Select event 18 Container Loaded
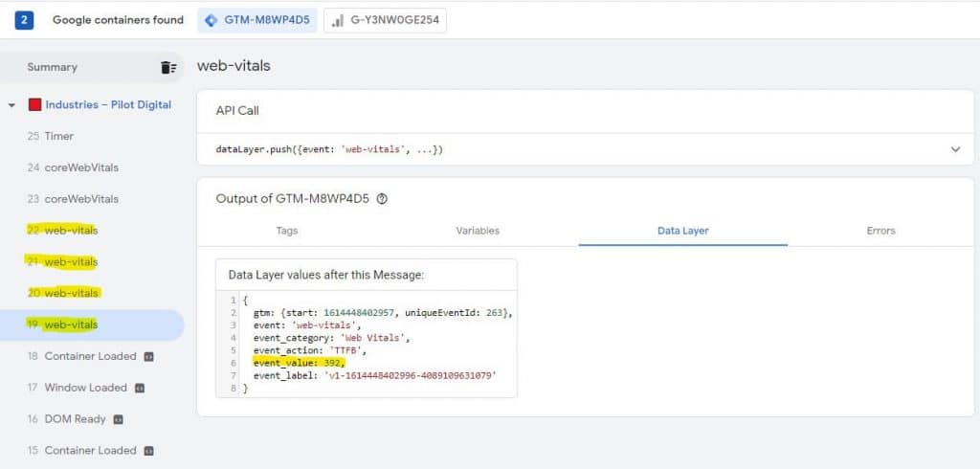Screen dimensions: 980x469 pos(81,356)
